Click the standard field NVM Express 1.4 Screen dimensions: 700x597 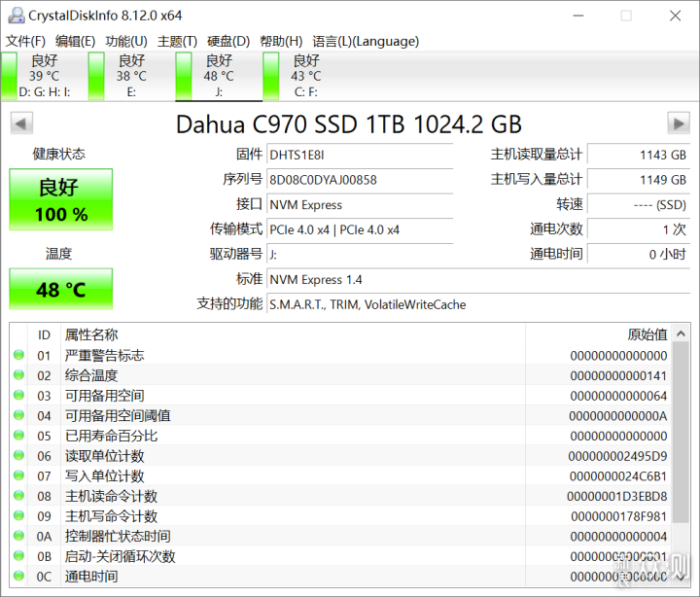pos(478,280)
